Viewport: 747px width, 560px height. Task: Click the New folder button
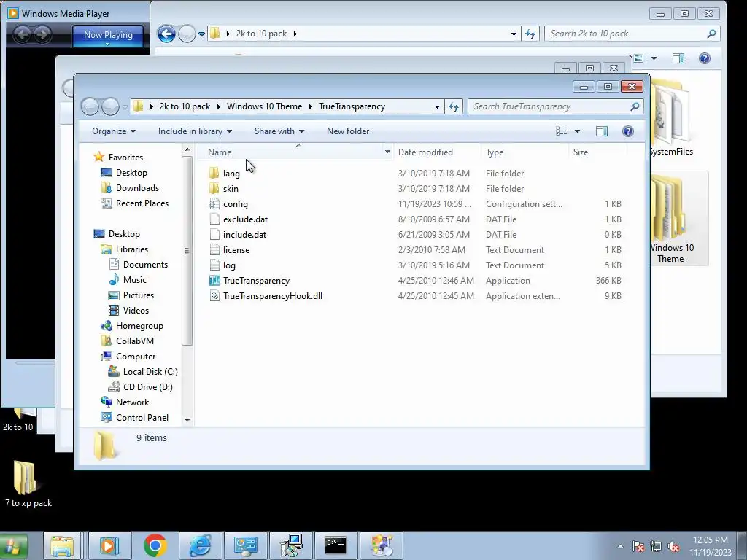(x=348, y=131)
